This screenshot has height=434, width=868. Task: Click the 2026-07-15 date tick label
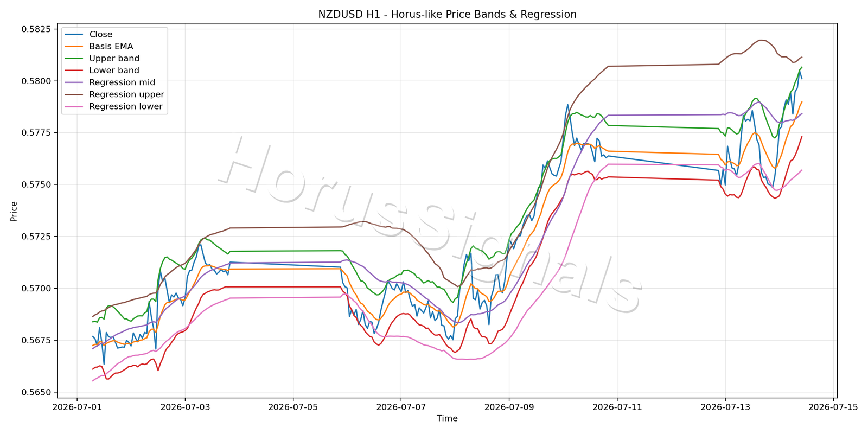833,406
